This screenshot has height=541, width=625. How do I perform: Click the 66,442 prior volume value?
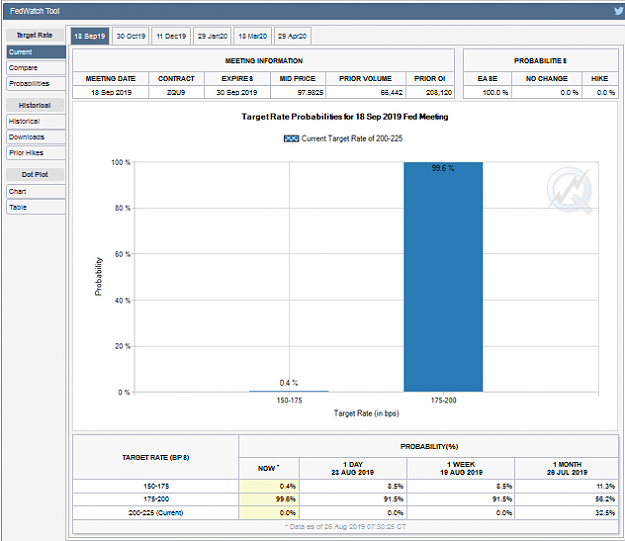[391, 92]
